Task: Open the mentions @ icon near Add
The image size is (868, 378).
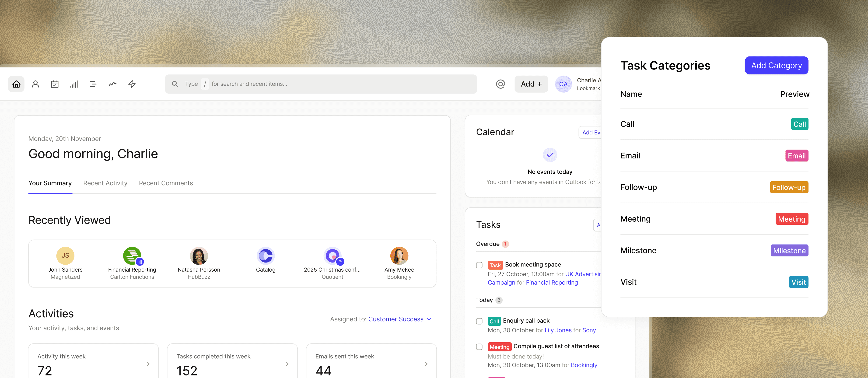Action: (x=500, y=84)
